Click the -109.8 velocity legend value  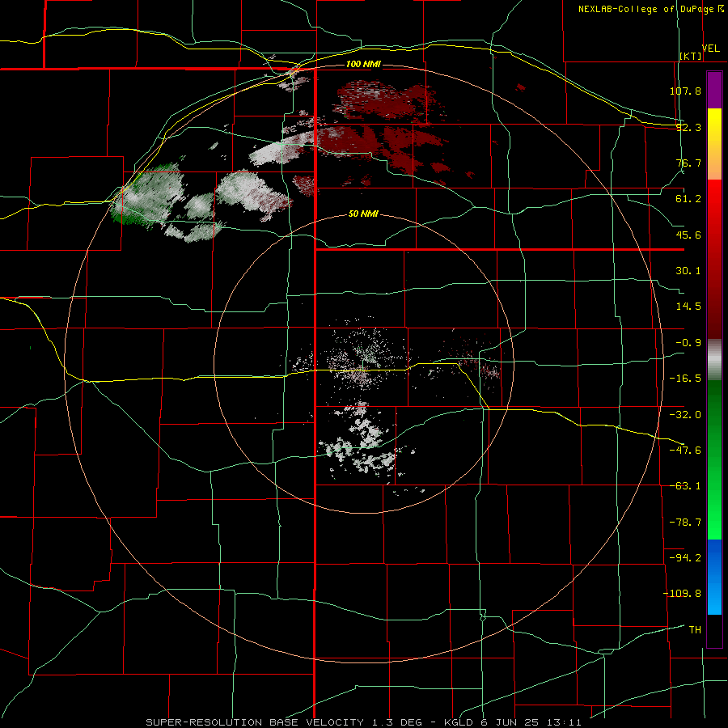[682, 594]
